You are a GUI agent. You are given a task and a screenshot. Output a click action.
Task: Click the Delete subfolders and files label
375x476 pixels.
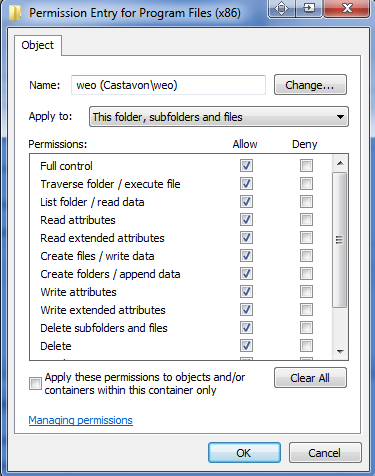point(104,328)
